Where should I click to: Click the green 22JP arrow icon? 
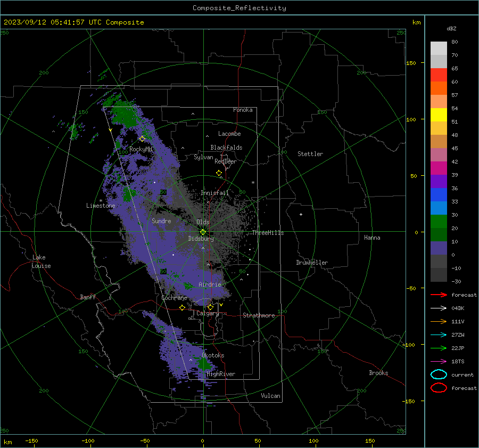click(x=439, y=348)
